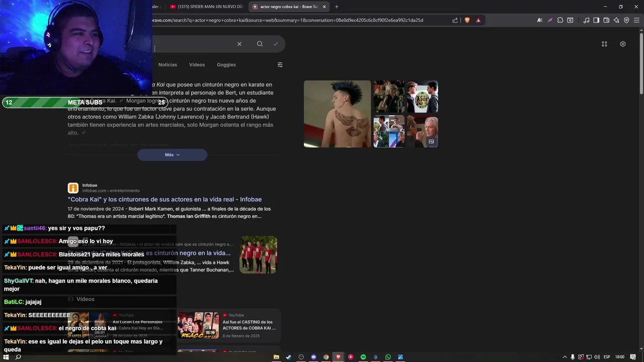Open 'Así fue el CASTING' YouTube video
This screenshot has width=644, height=362.
pyautogui.click(x=249, y=325)
